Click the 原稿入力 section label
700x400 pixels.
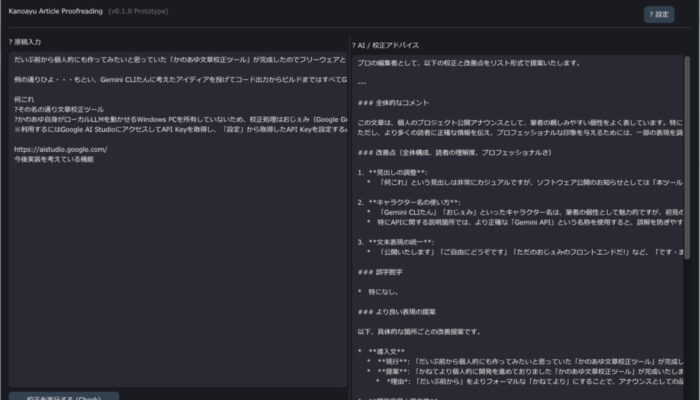(25, 42)
